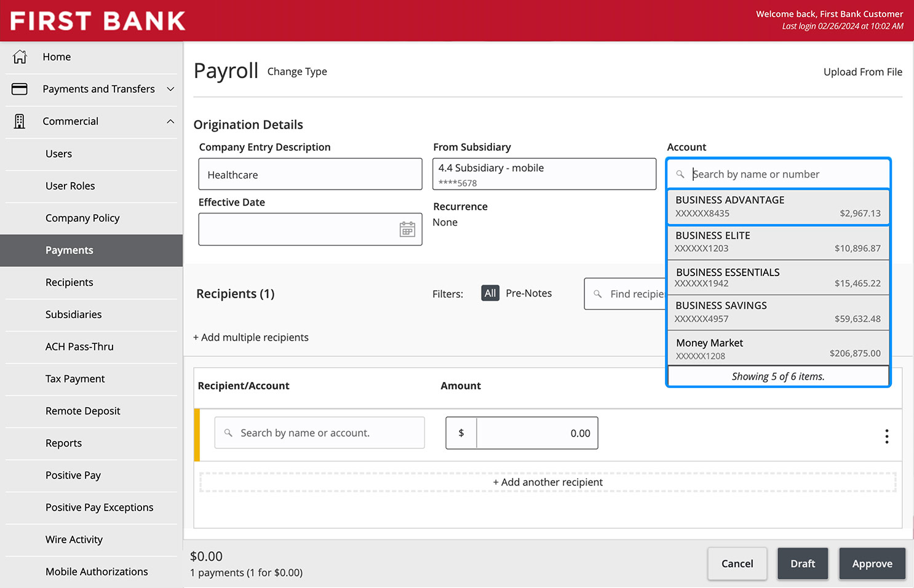
Task: Expand Payments and Transfers chevron
Action: [170, 89]
